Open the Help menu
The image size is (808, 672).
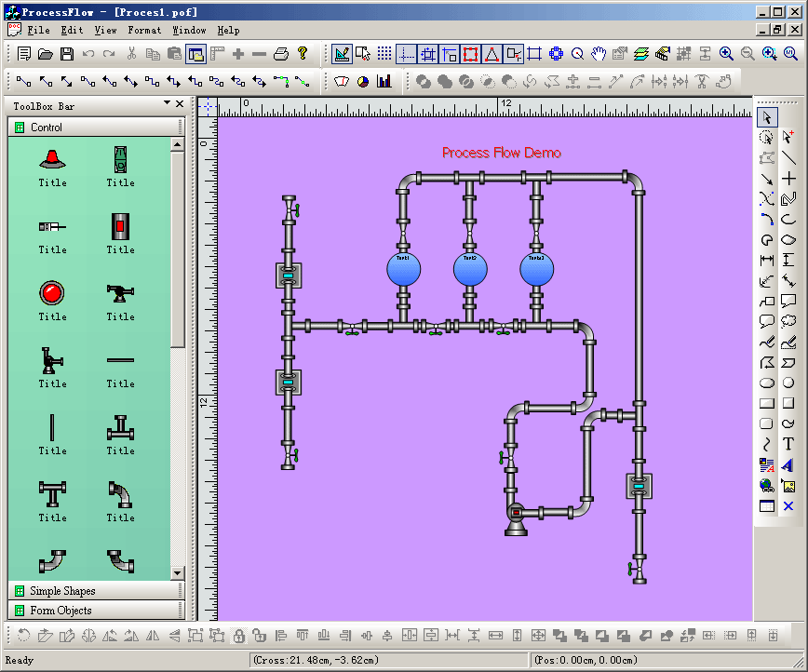(x=228, y=31)
